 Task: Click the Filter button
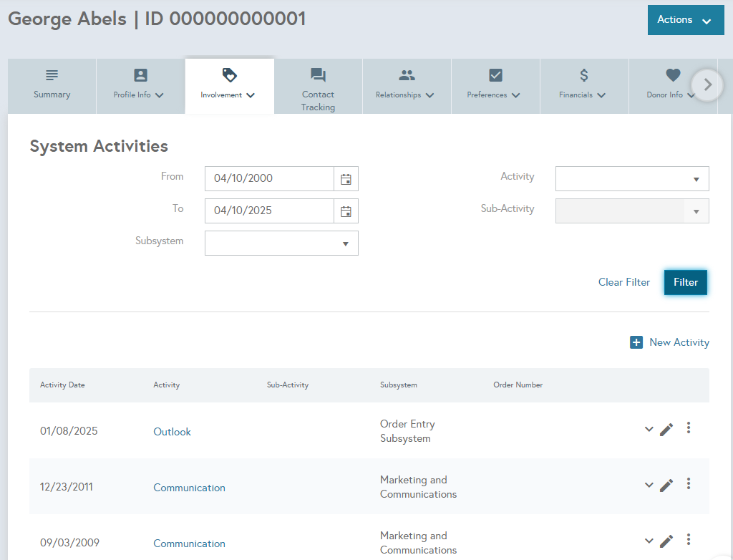pyautogui.click(x=685, y=282)
